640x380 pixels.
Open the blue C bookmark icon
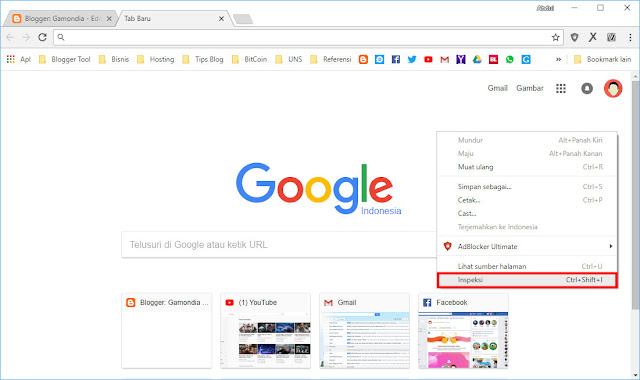[x=526, y=59]
